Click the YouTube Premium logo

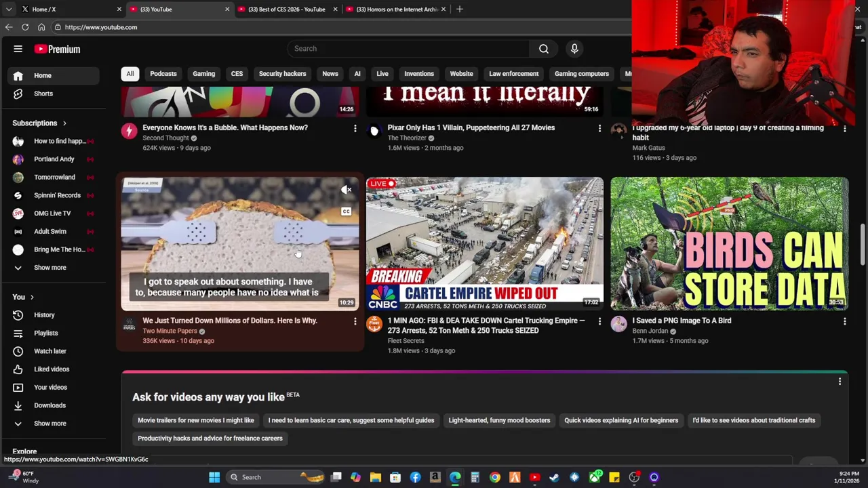click(58, 49)
